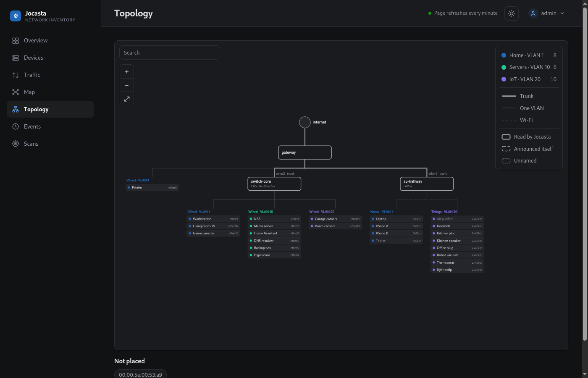Click the Servers VLAN 10 green swatch
Image resolution: width=588 pixels, height=378 pixels.
[x=504, y=67]
